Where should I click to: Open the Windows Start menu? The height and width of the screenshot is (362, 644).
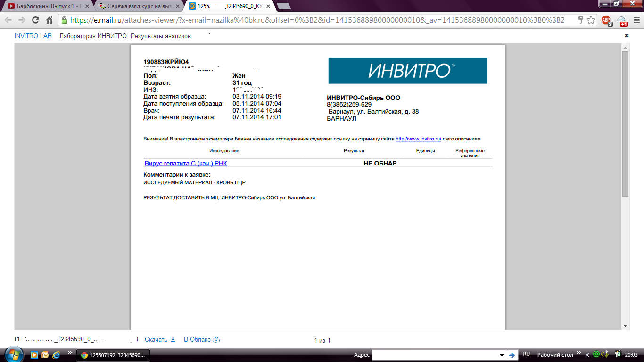tap(13, 354)
